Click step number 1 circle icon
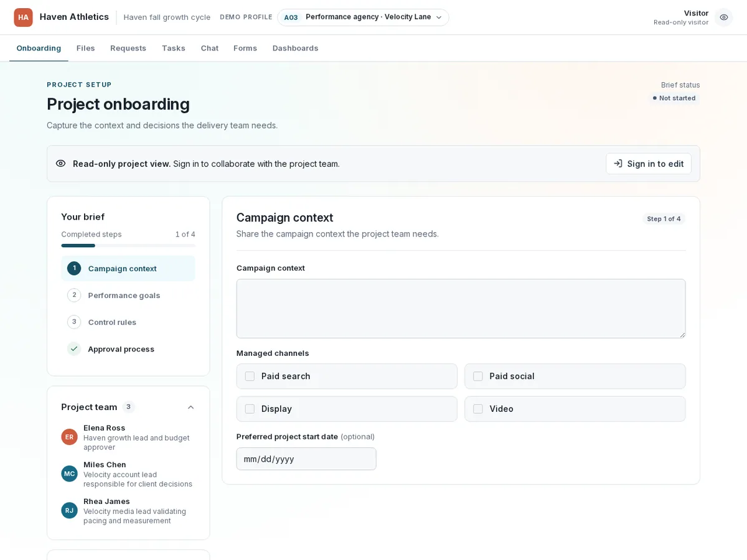747x560 pixels. pyautogui.click(x=74, y=268)
